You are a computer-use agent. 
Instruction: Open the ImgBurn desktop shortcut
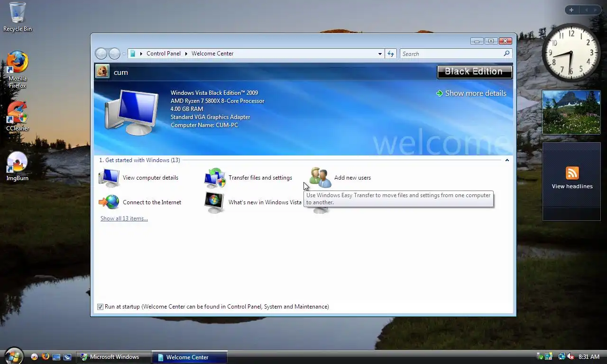[x=18, y=166]
